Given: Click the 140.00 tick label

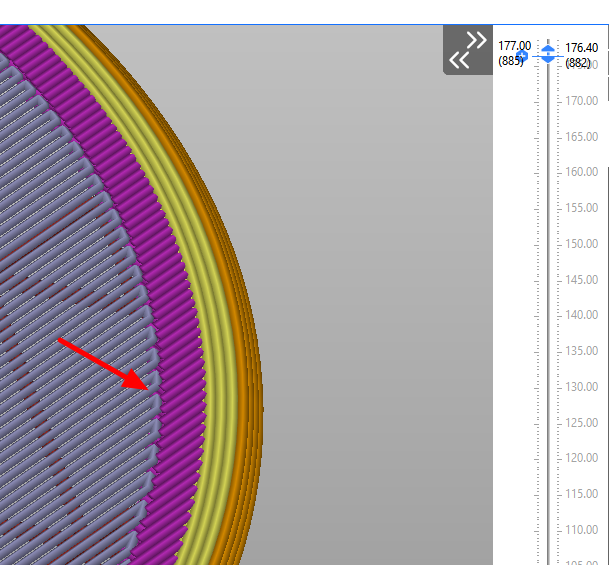Looking at the screenshot, I should click(581, 315).
